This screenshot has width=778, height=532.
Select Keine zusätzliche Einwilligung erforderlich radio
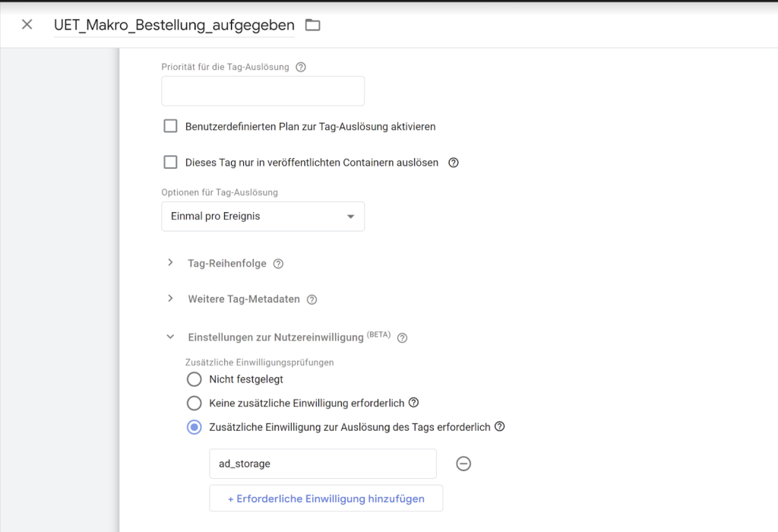pyautogui.click(x=194, y=403)
